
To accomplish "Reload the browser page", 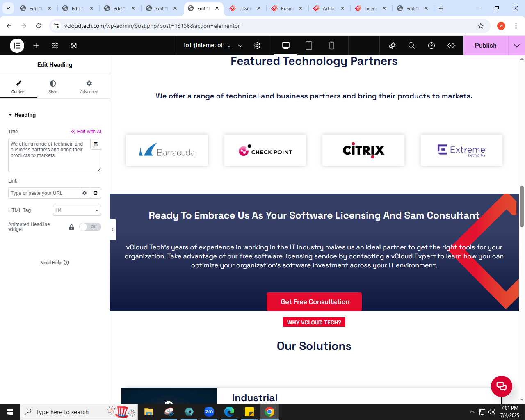I will point(39,26).
